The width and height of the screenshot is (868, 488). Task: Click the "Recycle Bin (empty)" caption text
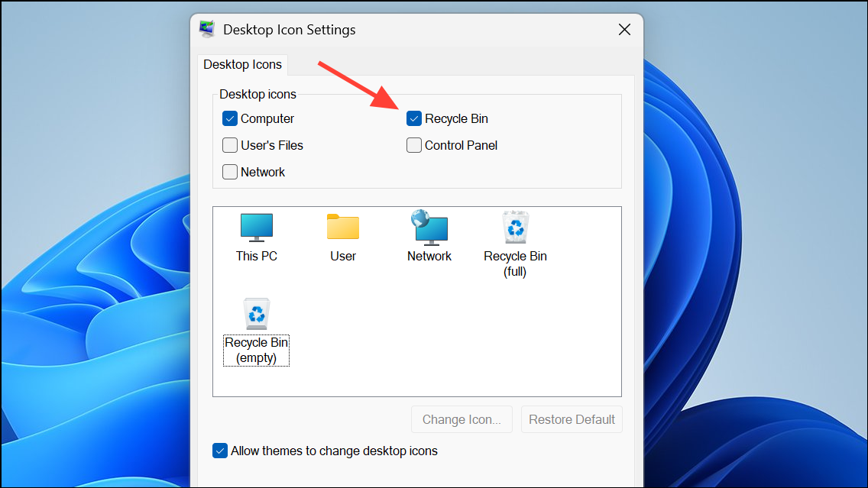point(256,351)
